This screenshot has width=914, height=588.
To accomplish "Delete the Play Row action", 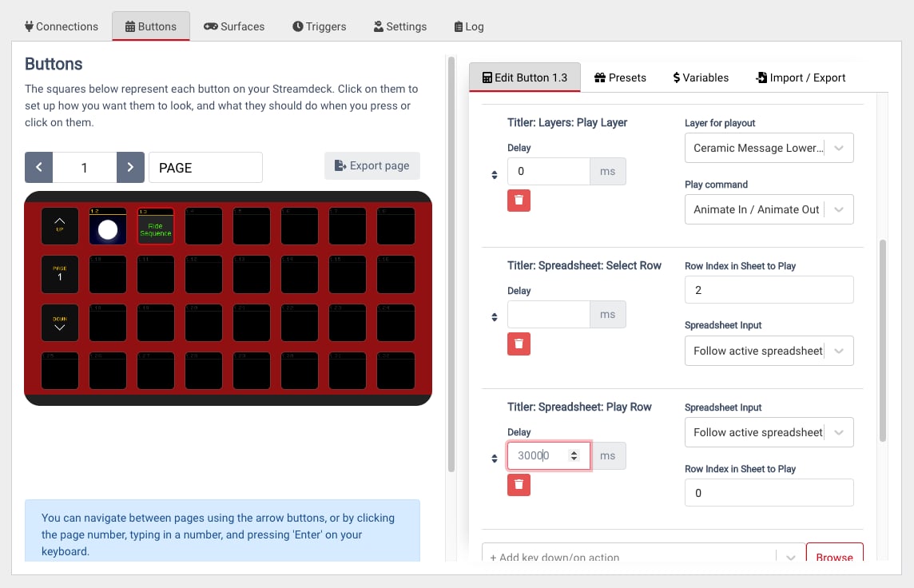I will pyautogui.click(x=519, y=485).
